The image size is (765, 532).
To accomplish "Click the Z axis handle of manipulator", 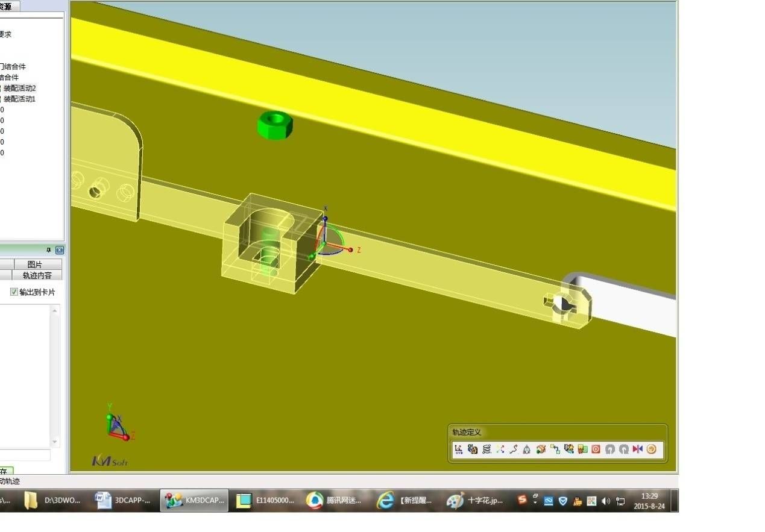I will click(350, 249).
